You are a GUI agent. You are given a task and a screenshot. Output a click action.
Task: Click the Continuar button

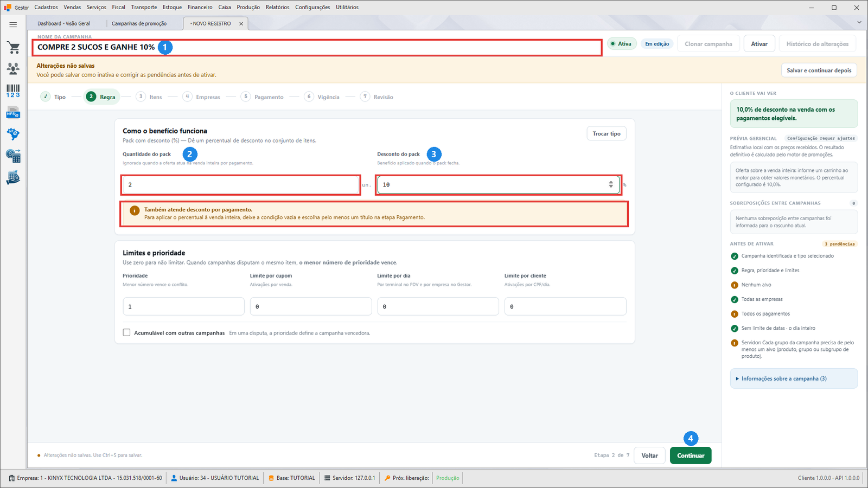pos(691,455)
